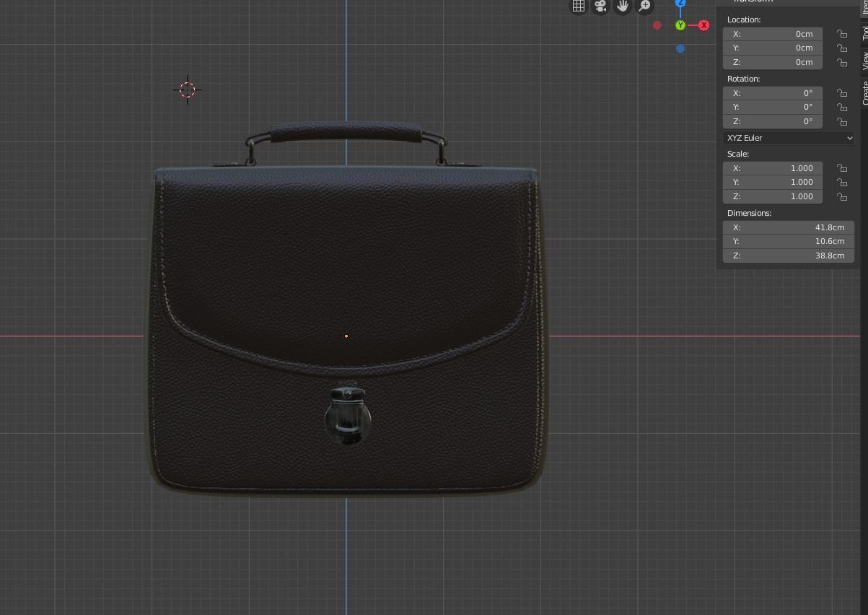Click the green Y axis gizmo ball

point(680,25)
